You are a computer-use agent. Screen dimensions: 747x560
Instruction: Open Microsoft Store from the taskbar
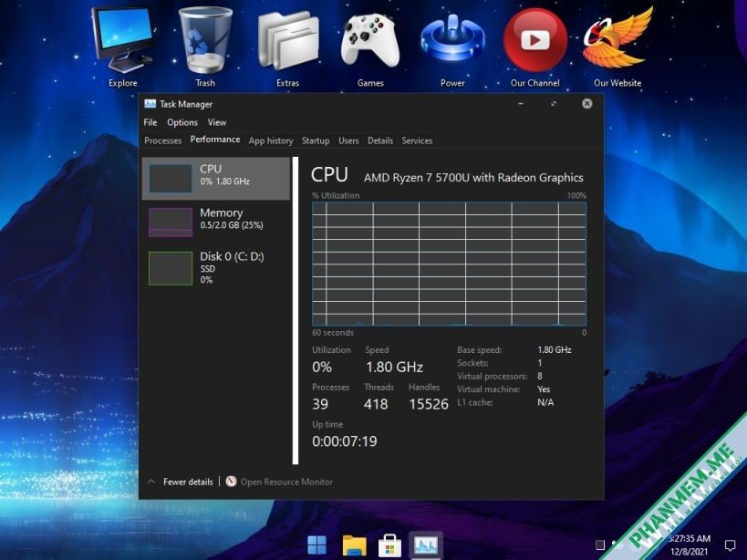(x=389, y=545)
